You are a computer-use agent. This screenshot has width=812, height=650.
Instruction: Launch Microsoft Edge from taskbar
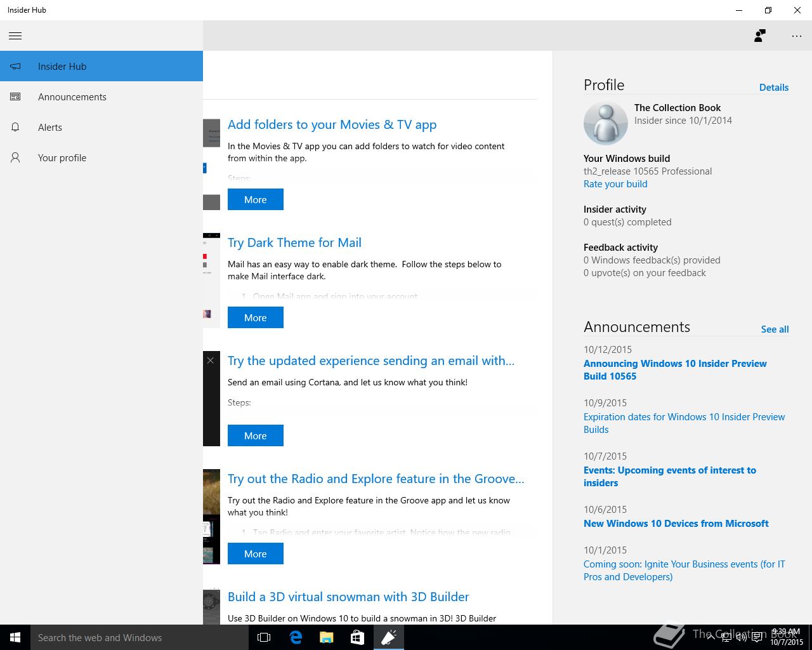coord(296,637)
